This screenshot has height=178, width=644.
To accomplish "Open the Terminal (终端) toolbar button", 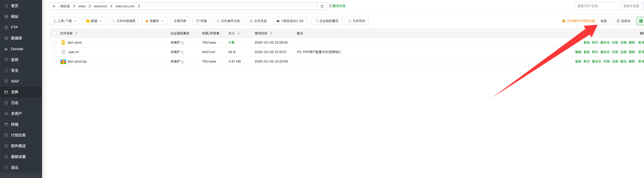I will (x=201, y=21).
